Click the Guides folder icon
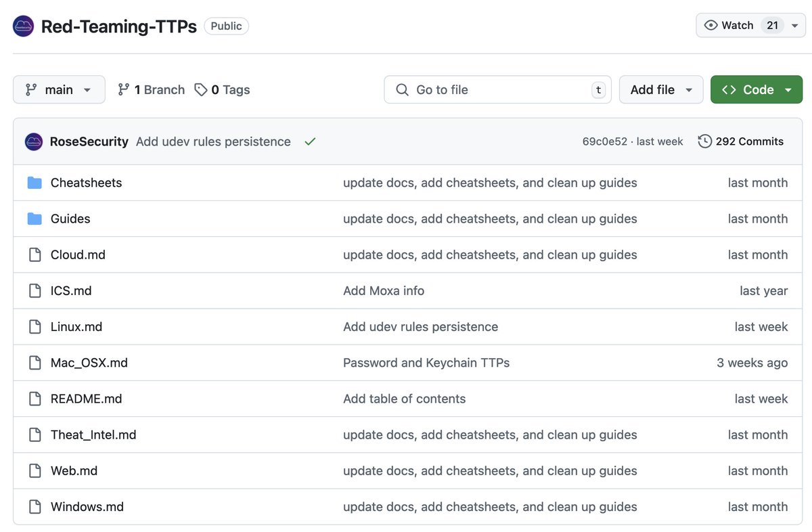This screenshot has width=812, height=532. click(35, 219)
